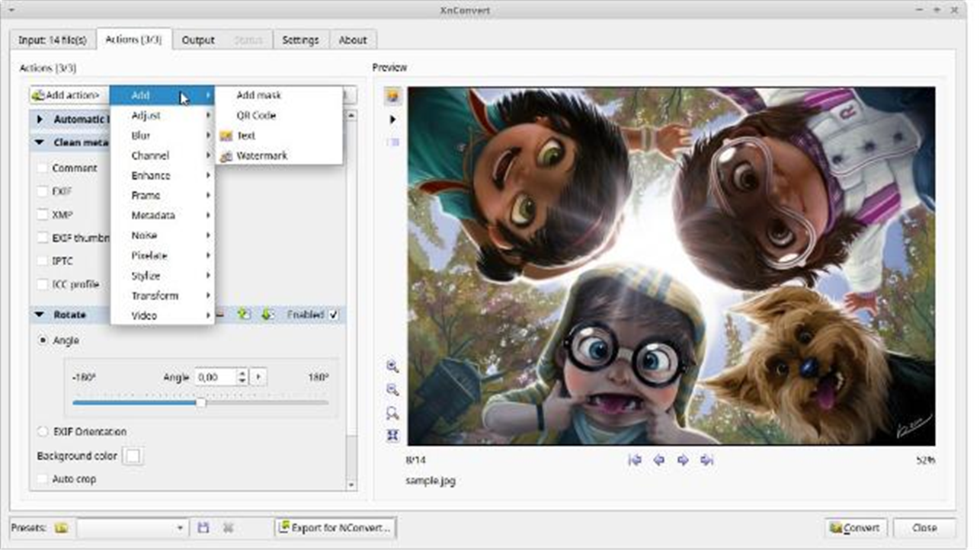
Task: Switch to the Settings tab
Action: pos(300,40)
